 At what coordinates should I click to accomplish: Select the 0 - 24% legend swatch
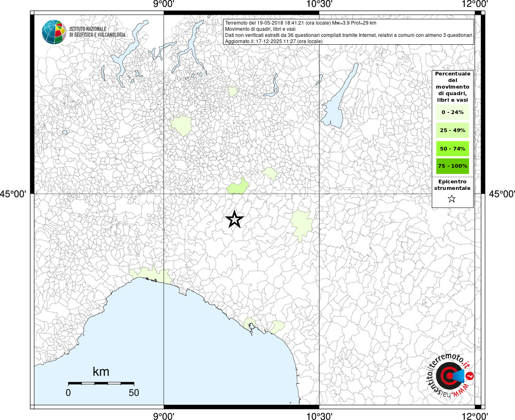pos(453,112)
